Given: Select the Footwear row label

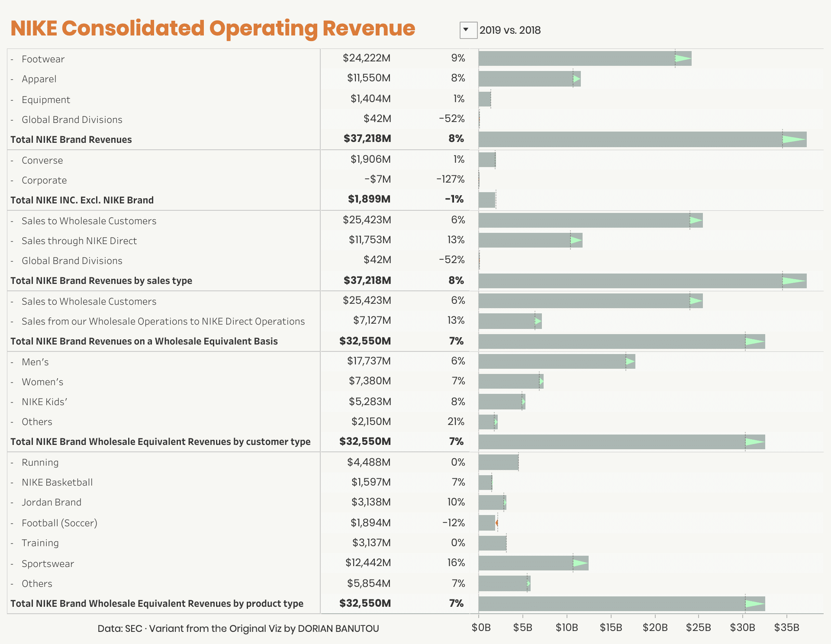Looking at the screenshot, I should click(43, 59).
